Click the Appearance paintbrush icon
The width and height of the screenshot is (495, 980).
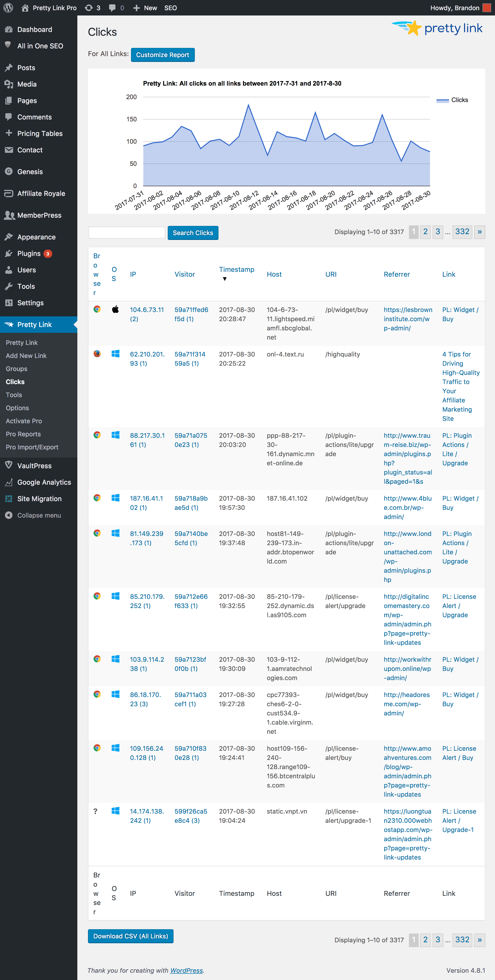pyautogui.click(x=8, y=237)
